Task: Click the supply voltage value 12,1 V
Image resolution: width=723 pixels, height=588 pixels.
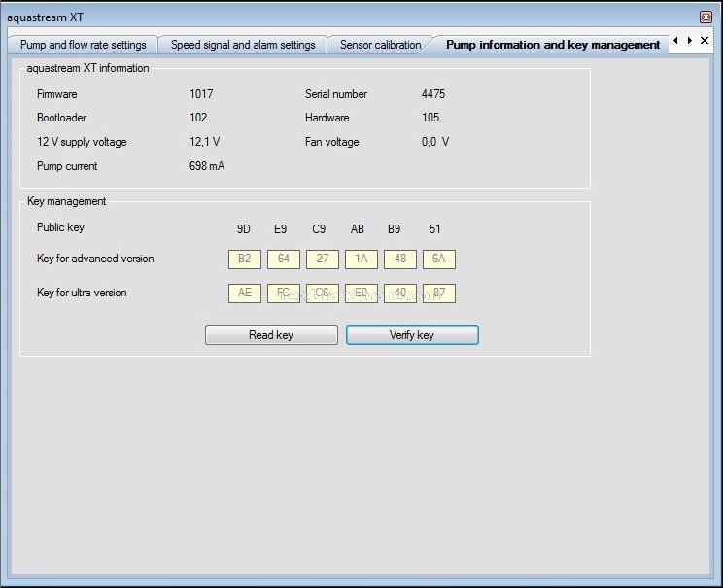Action: [x=204, y=142]
